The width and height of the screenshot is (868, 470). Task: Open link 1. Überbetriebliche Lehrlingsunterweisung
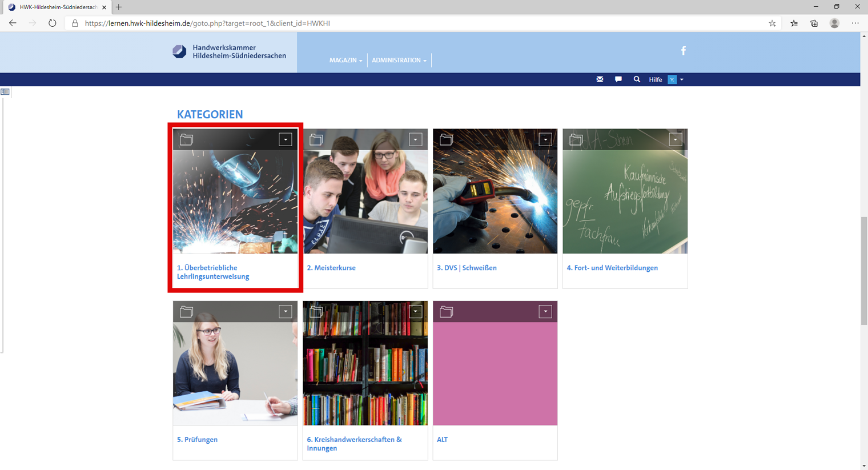point(213,272)
